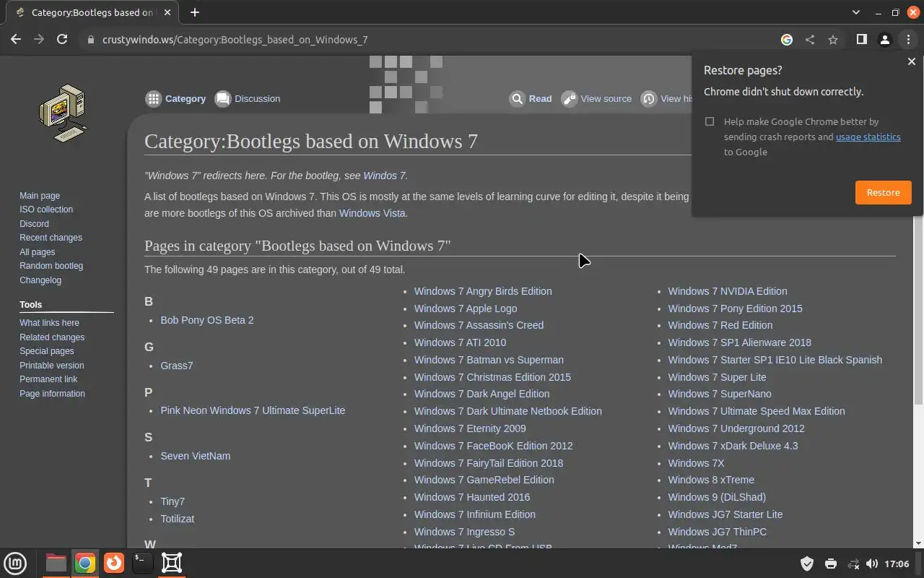Open Special pages link
924x578 pixels.
click(x=46, y=351)
